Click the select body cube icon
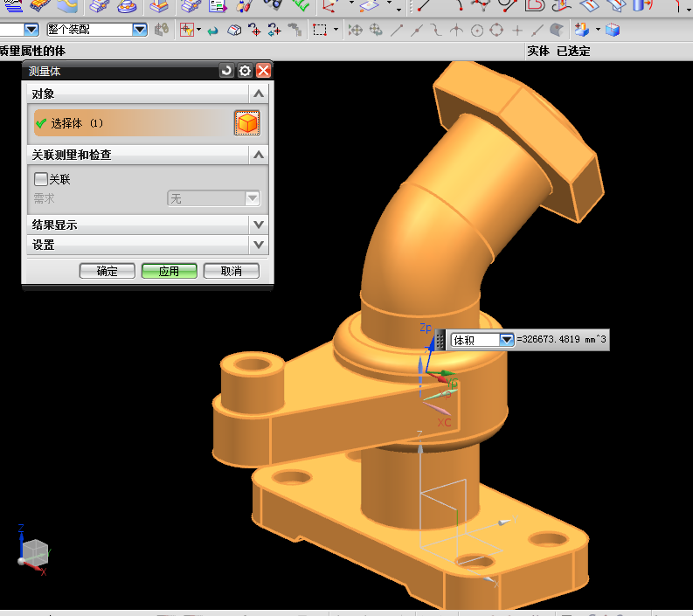The image size is (693, 616). pyautogui.click(x=247, y=123)
